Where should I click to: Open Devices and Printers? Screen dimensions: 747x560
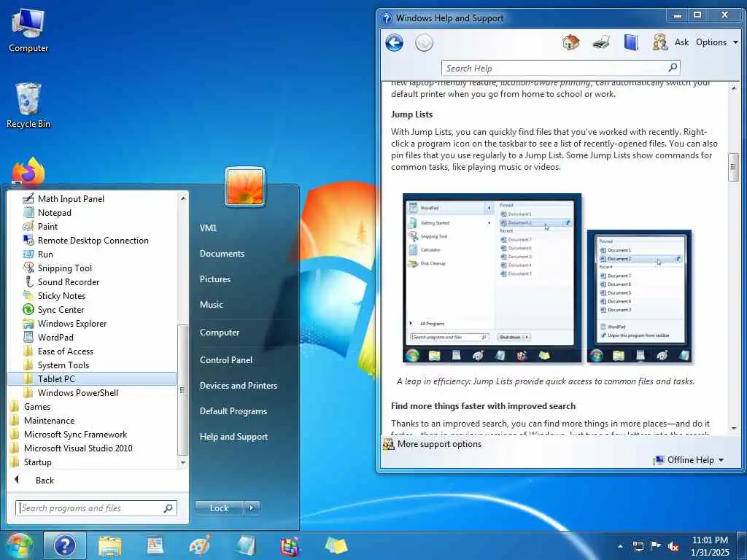tap(239, 386)
